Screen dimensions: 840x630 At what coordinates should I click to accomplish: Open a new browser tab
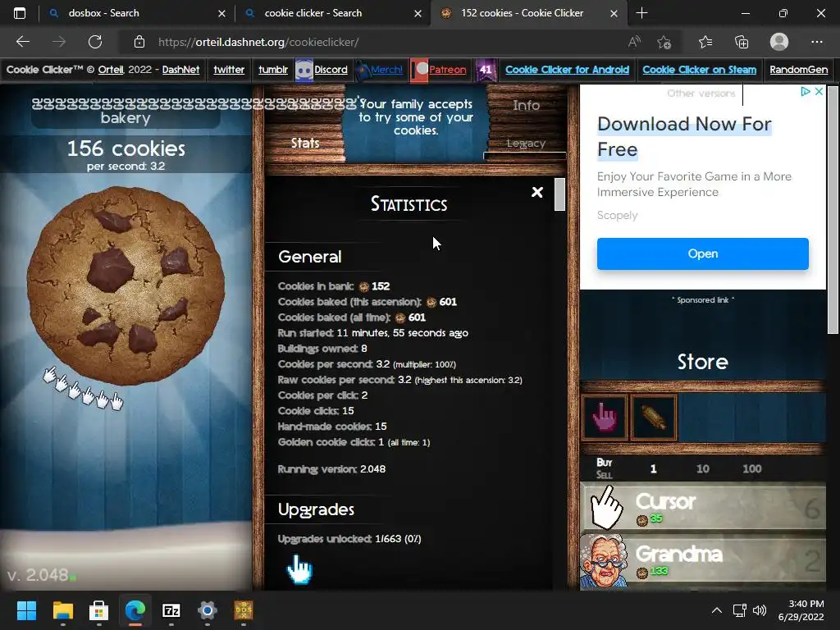pos(641,13)
